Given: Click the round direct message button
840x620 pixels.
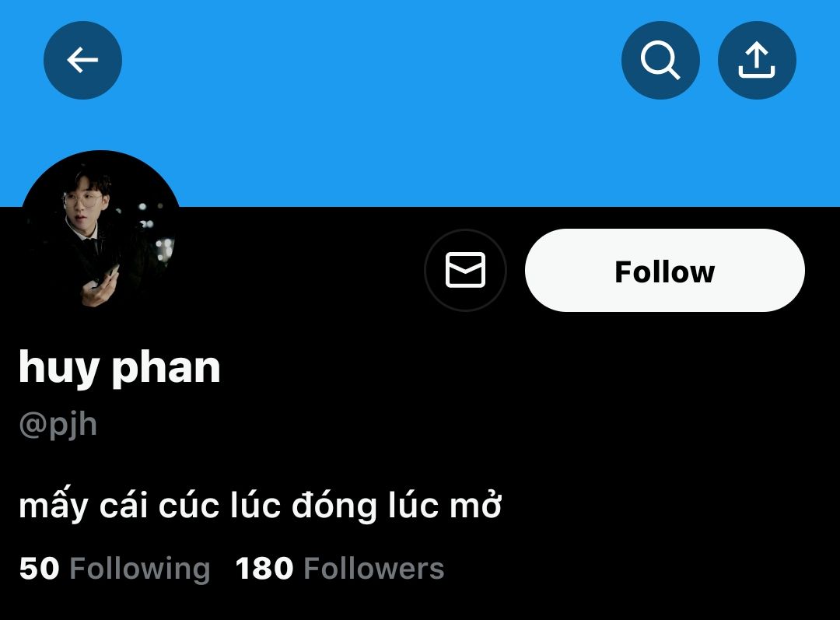Looking at the screenshot, I should tap(466, 270).
